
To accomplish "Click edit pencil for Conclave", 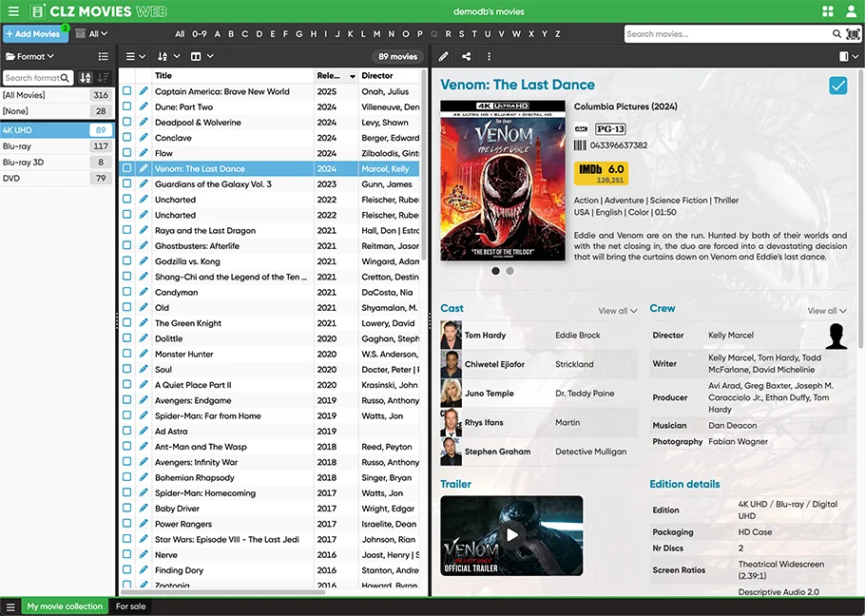I will (x=144, y=137).
